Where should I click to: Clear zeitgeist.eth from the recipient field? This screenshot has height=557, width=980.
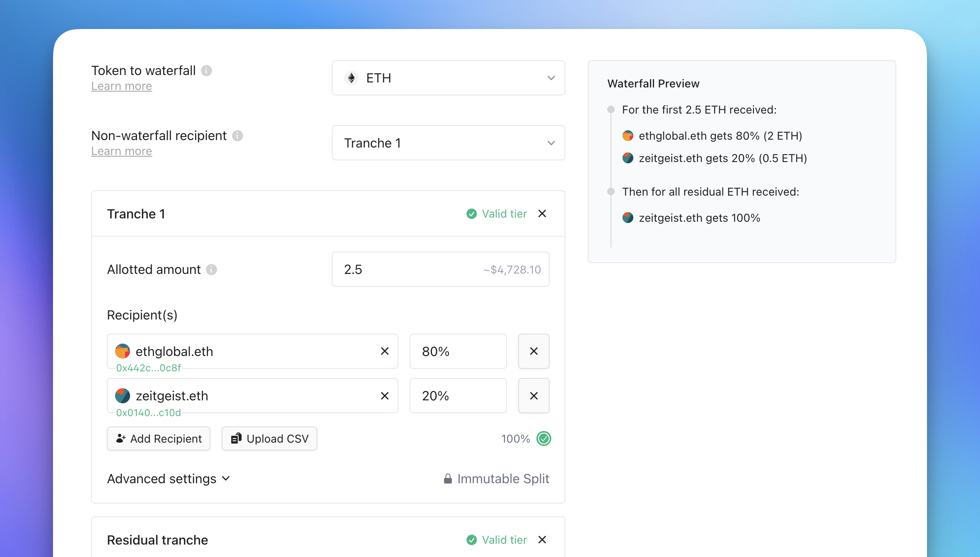click(x=384, y=396)
